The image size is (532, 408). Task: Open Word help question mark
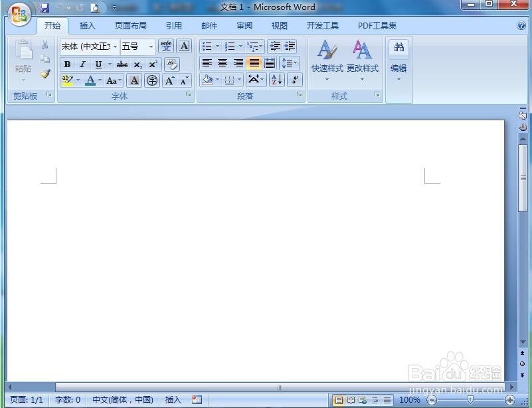coord(521,25)
